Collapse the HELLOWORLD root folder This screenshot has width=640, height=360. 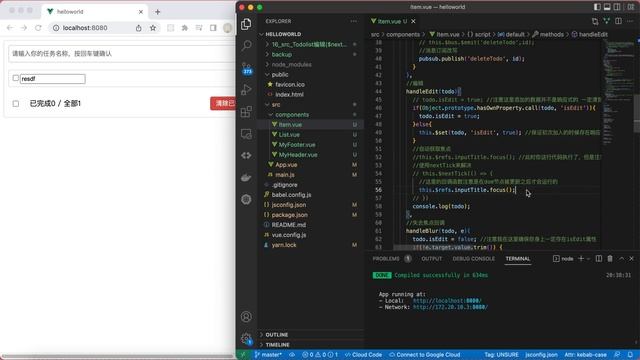(x=262, y=34)
